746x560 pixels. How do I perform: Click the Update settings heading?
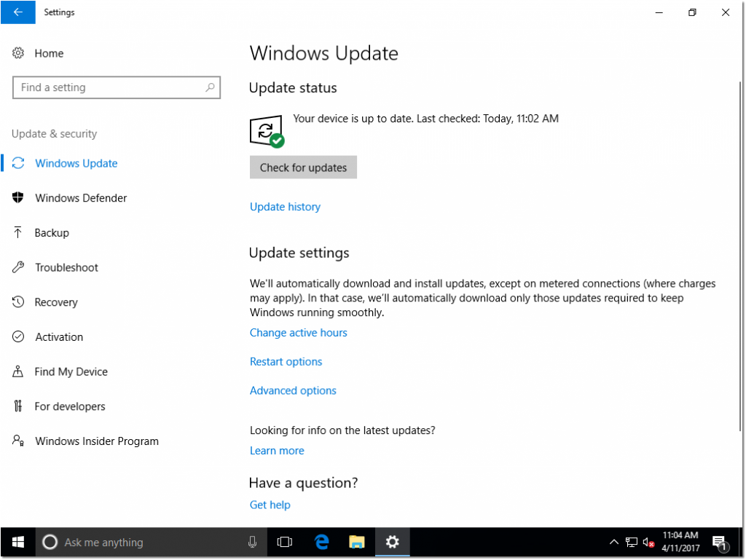[x=299, y=253]
